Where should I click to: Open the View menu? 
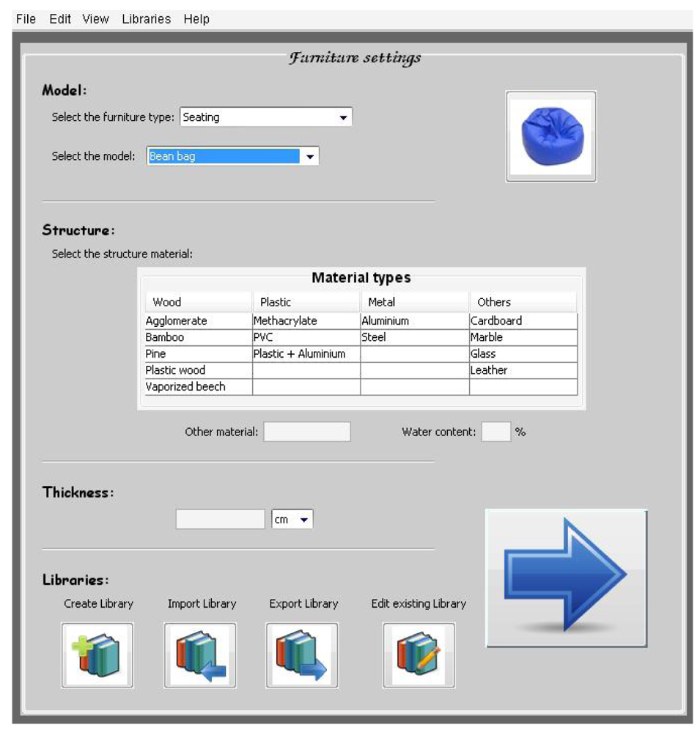[95, 19]
